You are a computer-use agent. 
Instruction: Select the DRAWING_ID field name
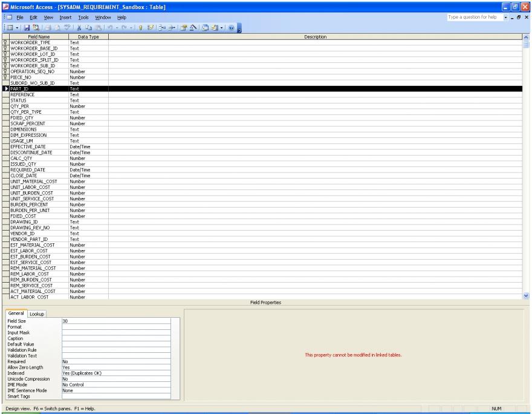click(24, 222)
